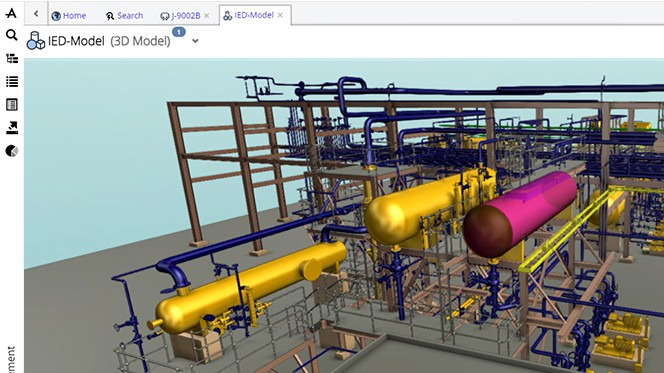Click the 3D model icon beside the IED-Model title
664x373 pixels.
point(36,41)
